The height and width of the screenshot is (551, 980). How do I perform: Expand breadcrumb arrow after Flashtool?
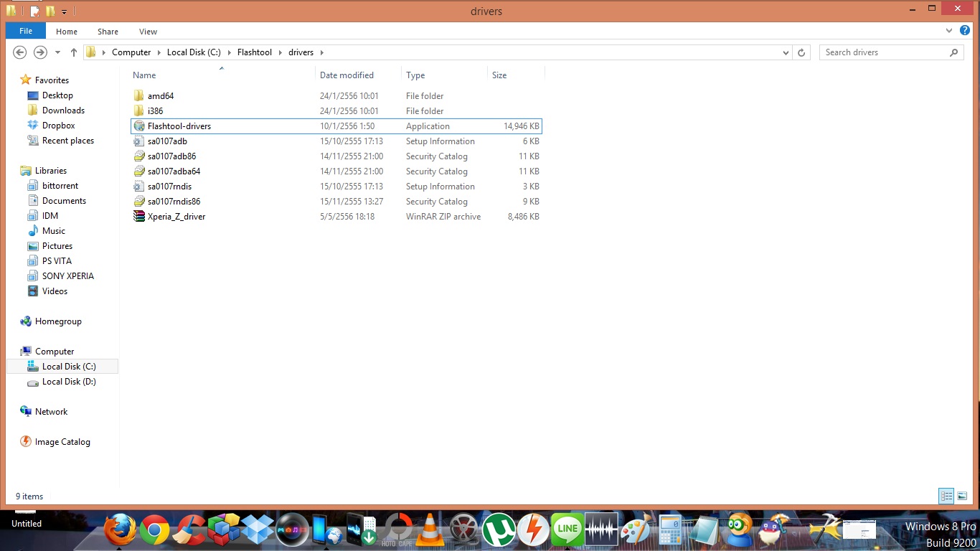coord(281,52)
